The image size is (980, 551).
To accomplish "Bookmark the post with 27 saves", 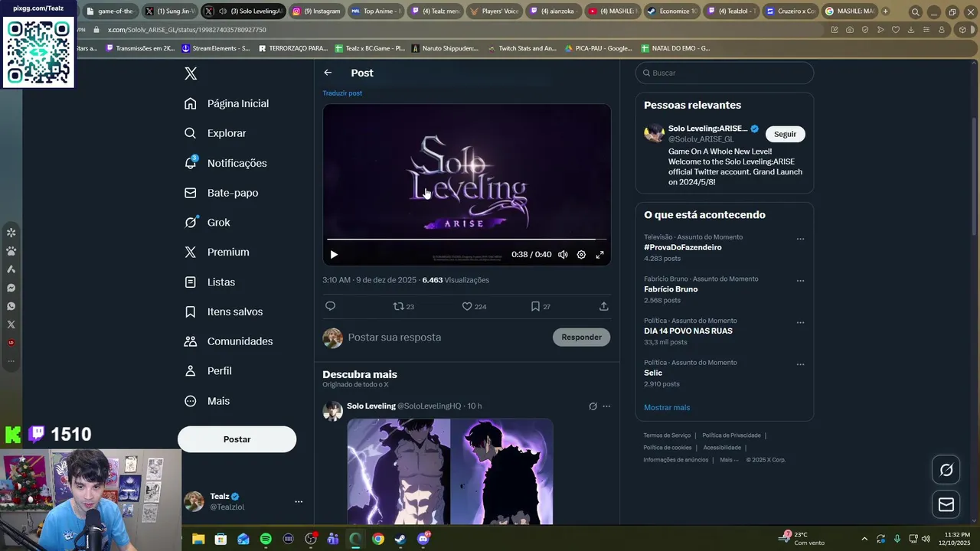I will coord(541,306).
